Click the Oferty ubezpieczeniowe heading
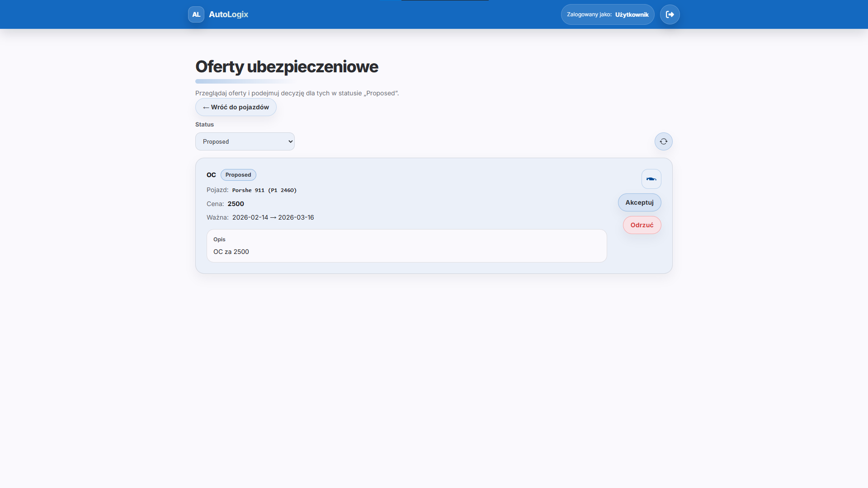Screen dimensions: 868x488 [x=287, y=66]
